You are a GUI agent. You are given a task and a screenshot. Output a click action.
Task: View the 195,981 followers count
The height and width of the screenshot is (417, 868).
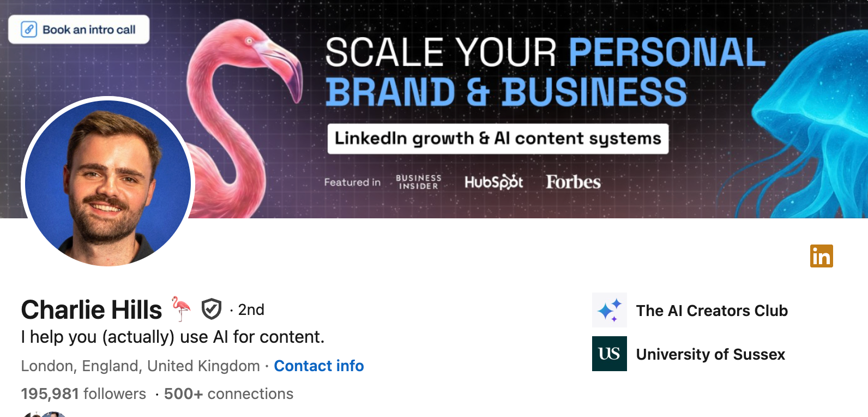pyautogui.click(x=82, y=393)
